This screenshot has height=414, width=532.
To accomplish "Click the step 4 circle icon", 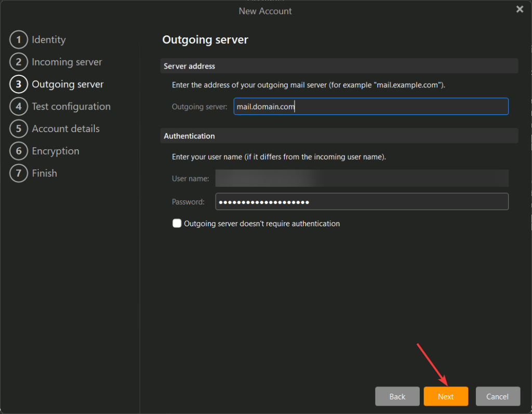I will 18,107.
